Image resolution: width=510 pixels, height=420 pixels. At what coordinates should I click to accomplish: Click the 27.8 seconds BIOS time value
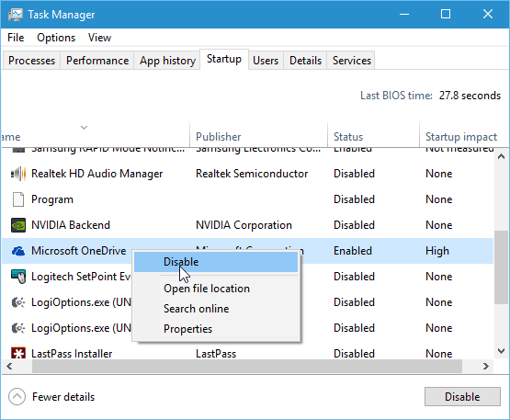pos(470,96)
